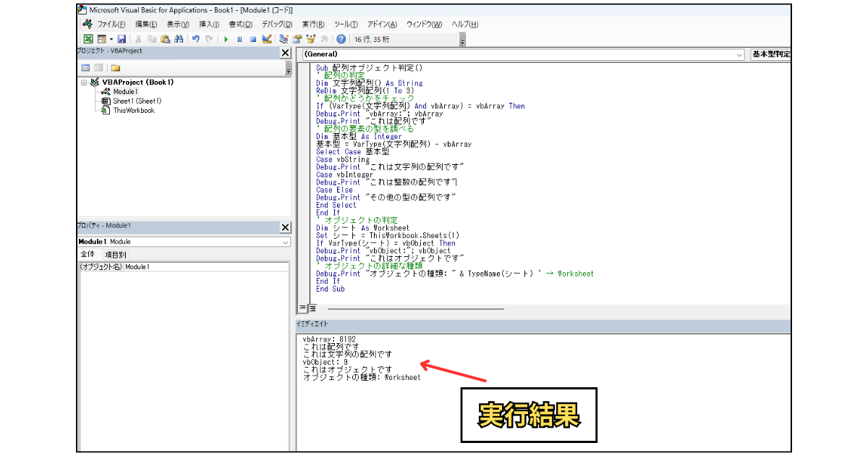Run the macro with the green play icon
Image resolution: width=868 pixels, height=456 pixels.
[226, 39]
